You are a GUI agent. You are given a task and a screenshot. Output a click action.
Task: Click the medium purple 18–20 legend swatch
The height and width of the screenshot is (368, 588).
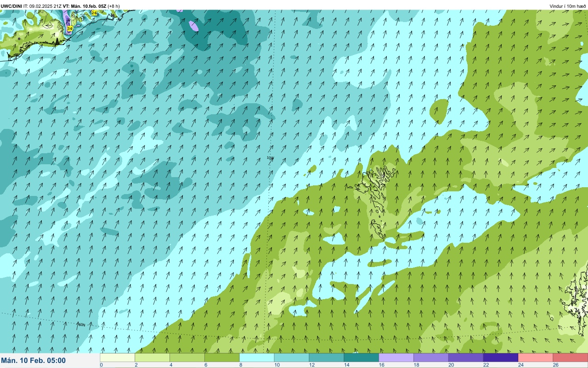coord(432,357)
